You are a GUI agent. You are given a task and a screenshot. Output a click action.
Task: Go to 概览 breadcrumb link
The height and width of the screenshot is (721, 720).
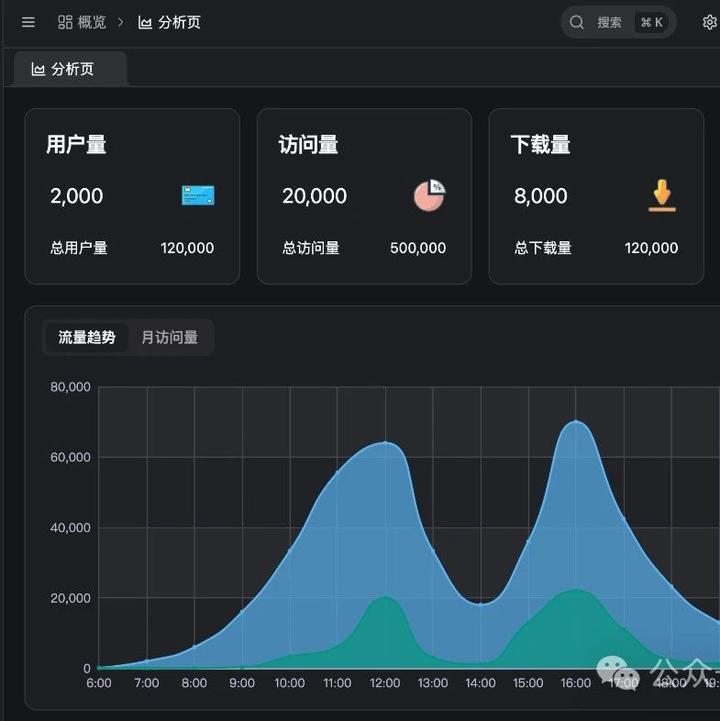pyautogui.click(x=91, y=22)
